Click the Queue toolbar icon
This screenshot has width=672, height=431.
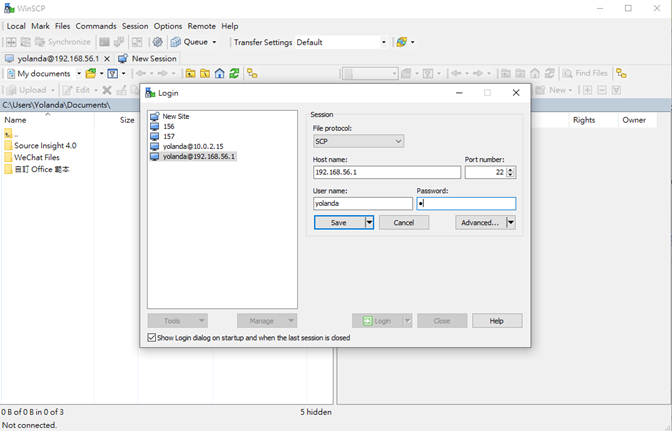click(x=176, y=42)
